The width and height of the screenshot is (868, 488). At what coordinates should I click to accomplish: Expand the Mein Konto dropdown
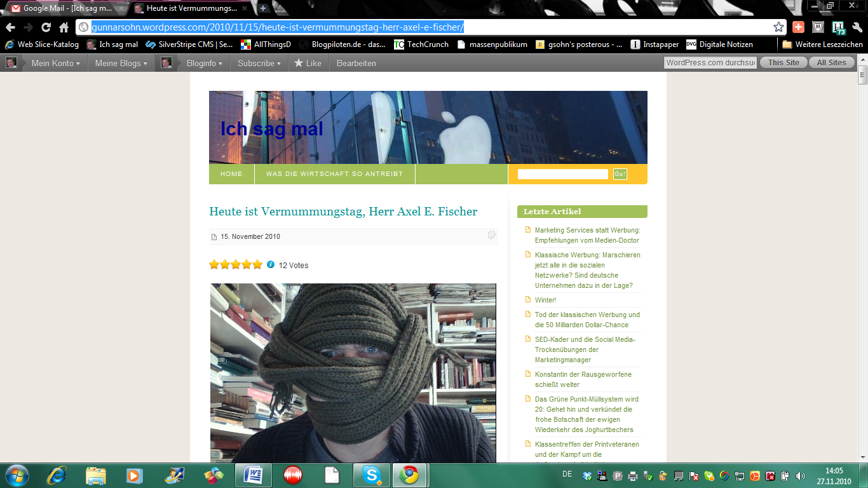click(x=55, y=63)
